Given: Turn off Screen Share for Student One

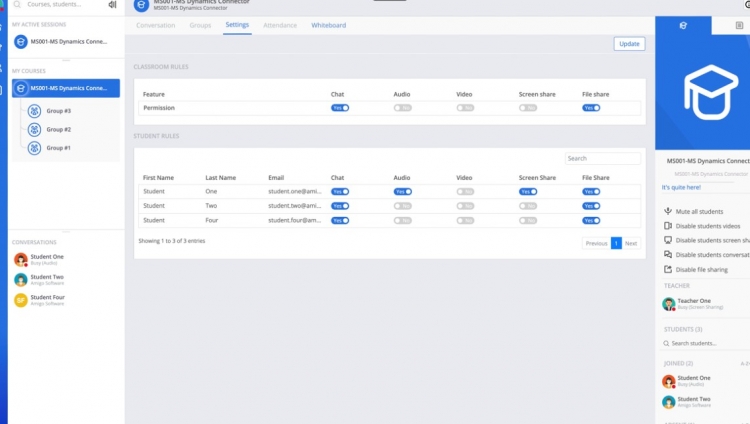Looking at the screenshot, I should 528,191.
